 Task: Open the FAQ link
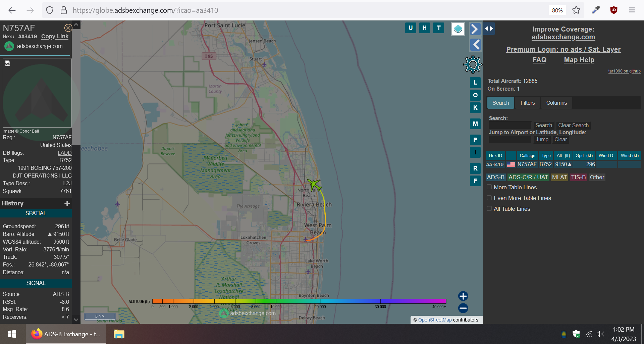coord(539,60)
